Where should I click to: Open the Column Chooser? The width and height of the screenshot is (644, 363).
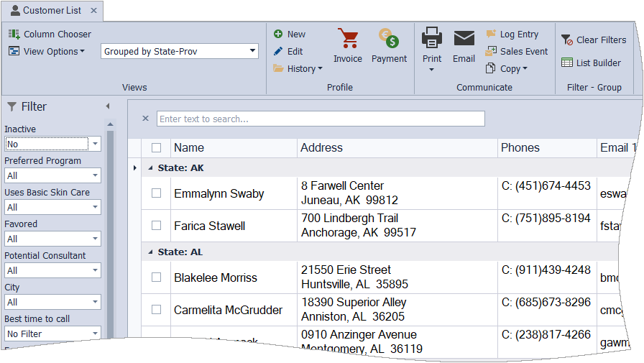[50, 34]
